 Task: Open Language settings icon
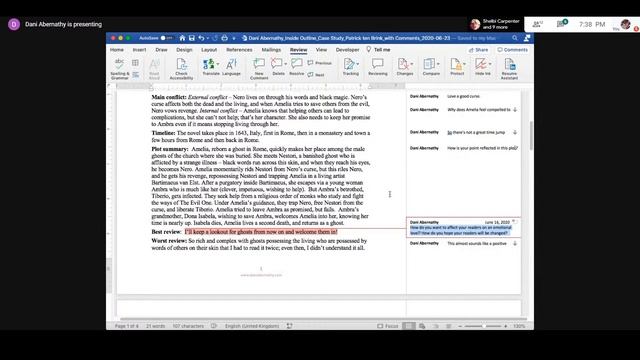pyautogui.click(x=231, y=67)
